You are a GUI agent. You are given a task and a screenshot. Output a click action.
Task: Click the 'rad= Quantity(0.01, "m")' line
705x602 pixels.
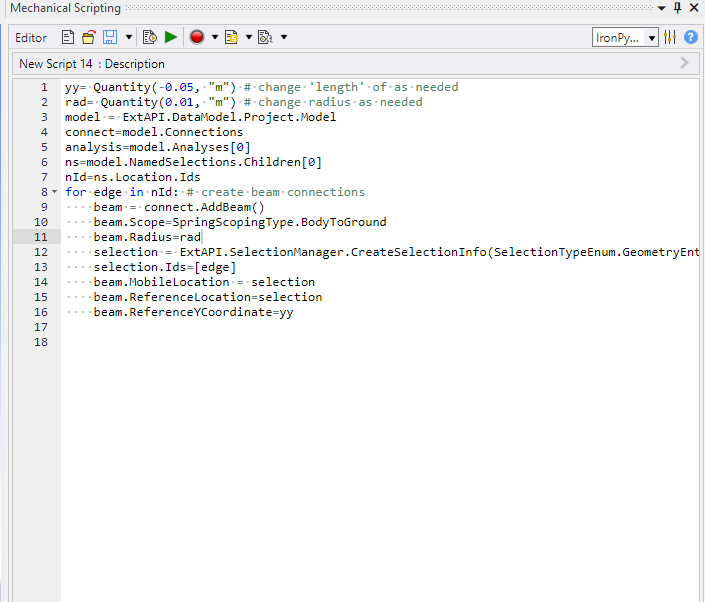151,102
